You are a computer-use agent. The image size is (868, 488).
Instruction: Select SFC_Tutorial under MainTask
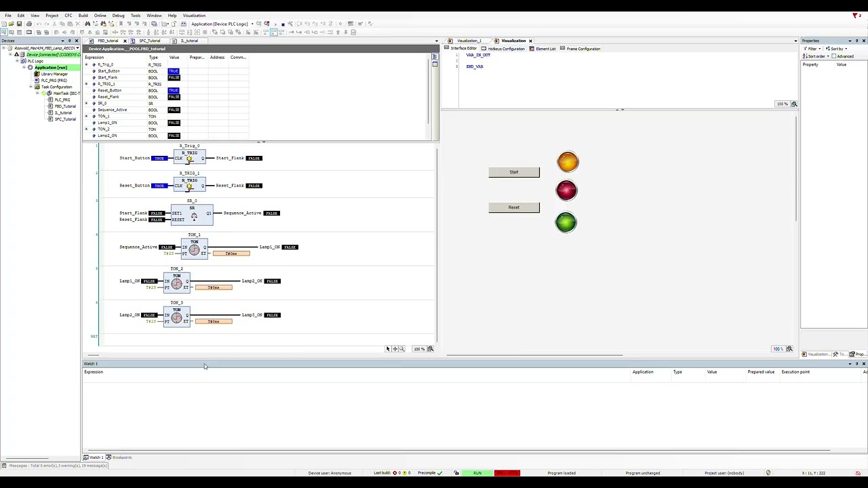[64, 119]
